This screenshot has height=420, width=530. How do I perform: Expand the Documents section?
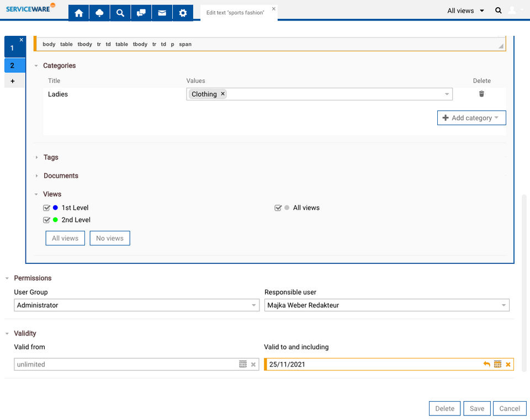tap(61, 176)
